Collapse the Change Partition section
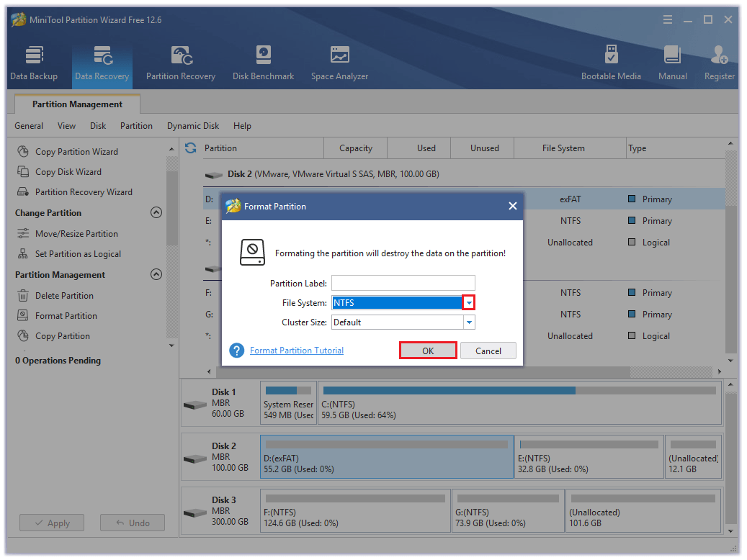The image size is (747, 560). pos(156,212)
